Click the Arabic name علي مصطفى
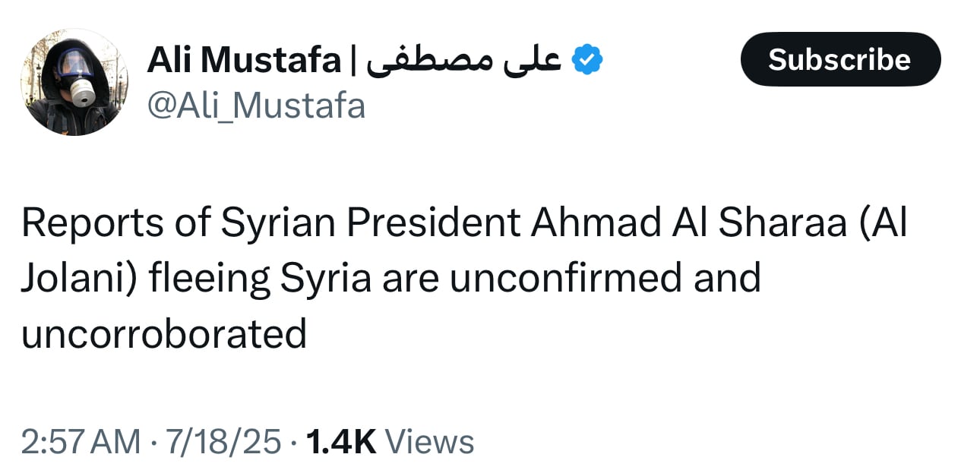The image size is (980, 470). pyautogui.click(x=463, y=61)
